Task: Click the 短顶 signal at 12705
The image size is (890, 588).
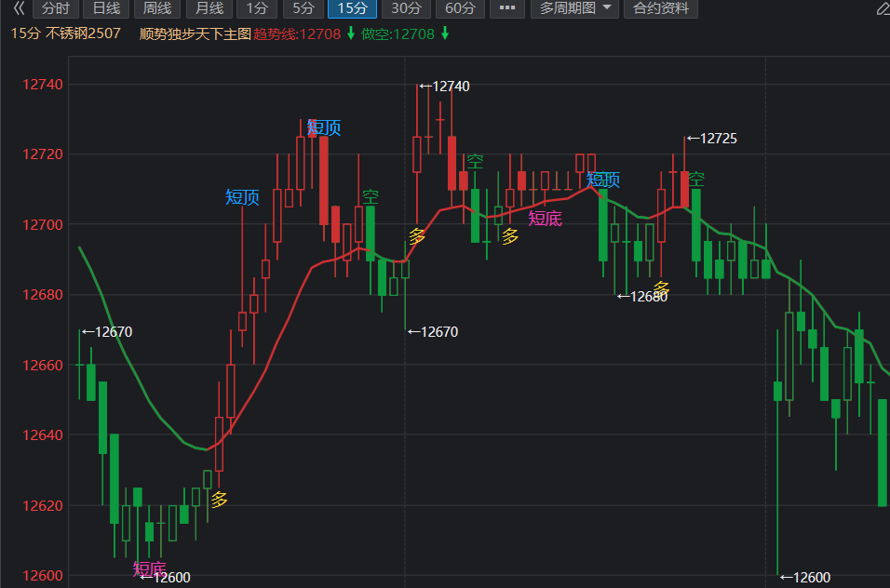Action: pos(242,197)
